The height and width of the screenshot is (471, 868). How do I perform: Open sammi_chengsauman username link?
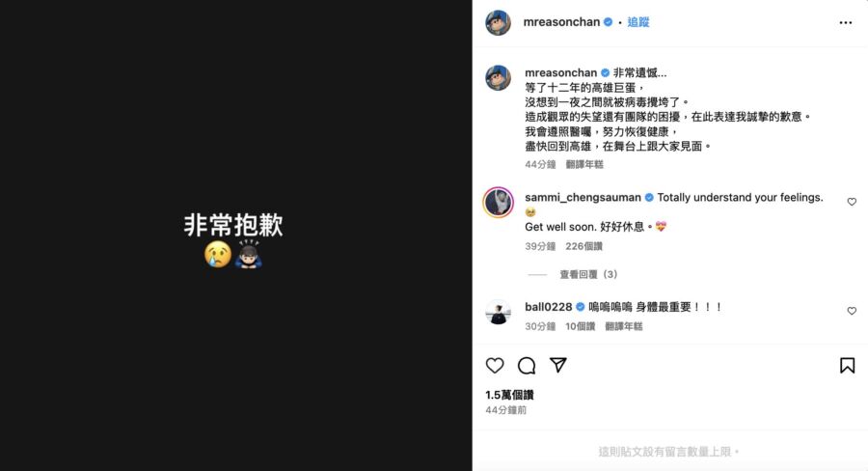[x=583, y=197]
